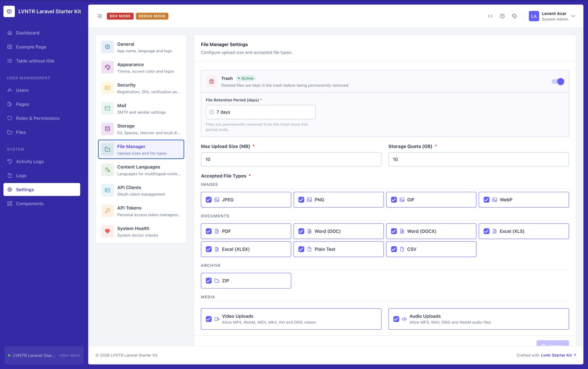Click the API Clients icon
588x369 pixels.
click(x=107, y=190)
